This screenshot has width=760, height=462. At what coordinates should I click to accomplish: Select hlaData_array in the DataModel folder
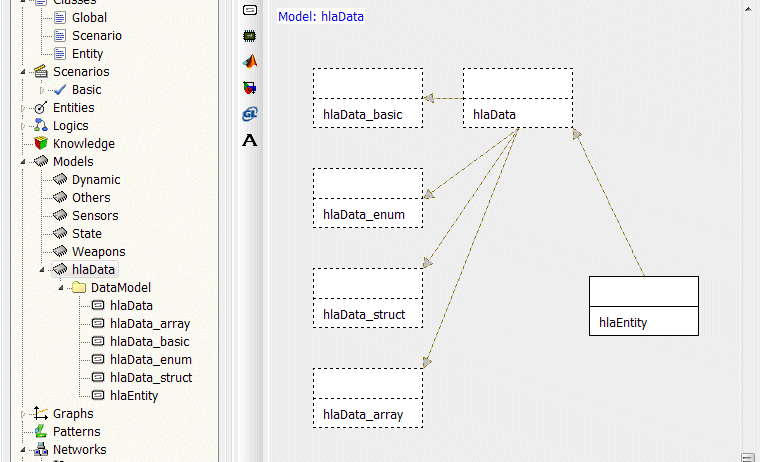[149, 324]
